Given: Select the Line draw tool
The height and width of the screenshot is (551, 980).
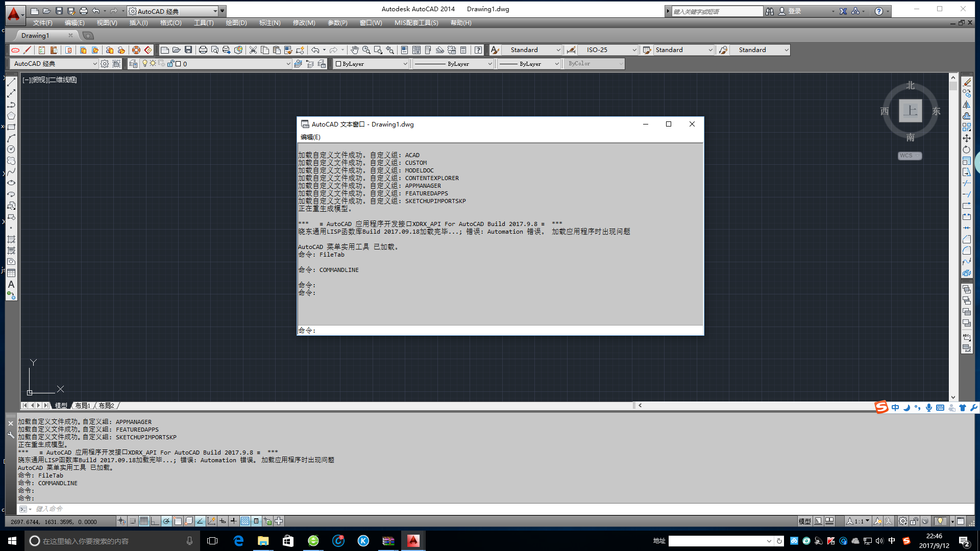Looking at the screenshot, I should coord(11,83).
